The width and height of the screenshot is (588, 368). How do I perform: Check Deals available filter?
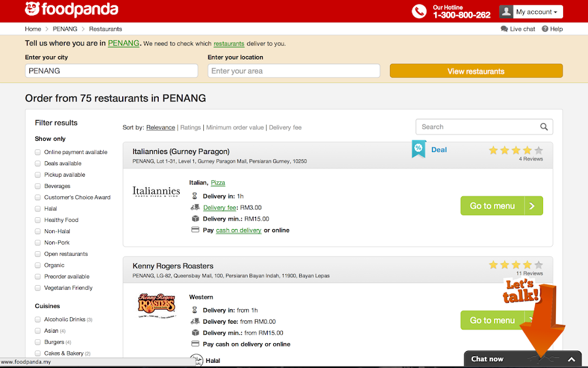(37, 163)
